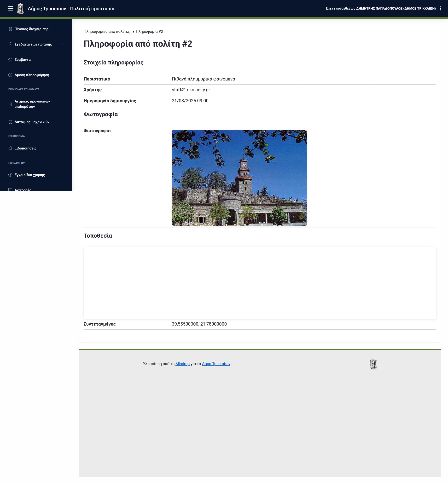The image size is (448, 482).
Task: Click the Πληροφορία #2 breadcrumb link
Action: coord(149,32)
